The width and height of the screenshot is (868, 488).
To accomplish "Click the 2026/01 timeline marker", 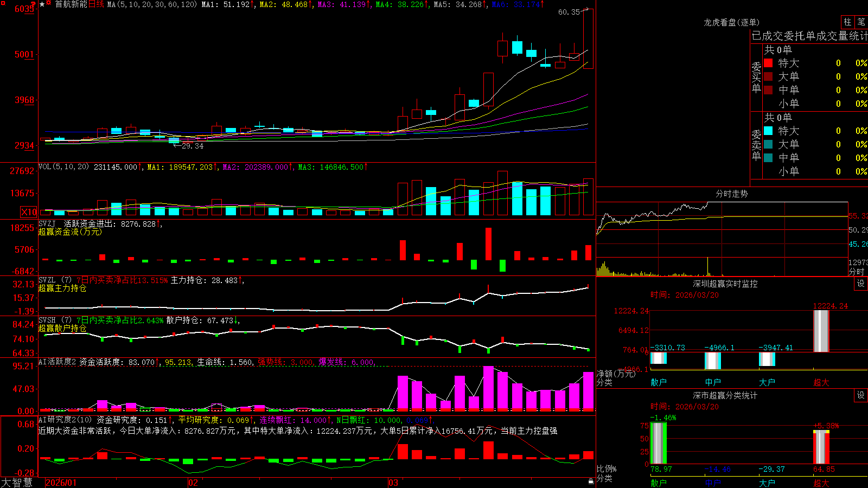I will pyautogui.click(x=61, y=483).
